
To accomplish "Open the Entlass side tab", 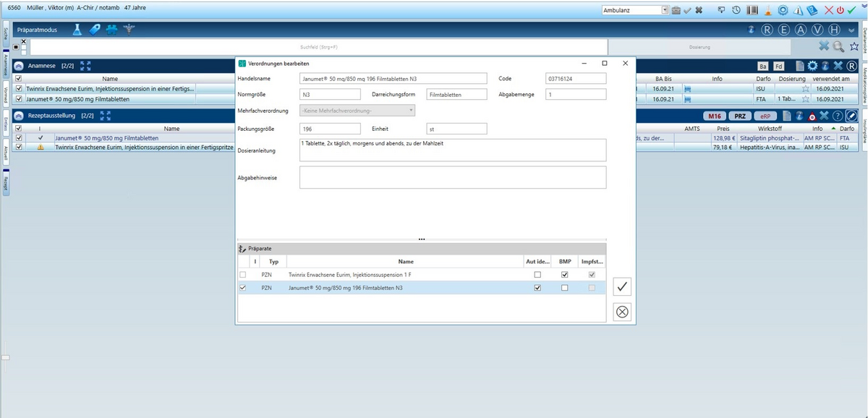I will [x=4, y=124].
